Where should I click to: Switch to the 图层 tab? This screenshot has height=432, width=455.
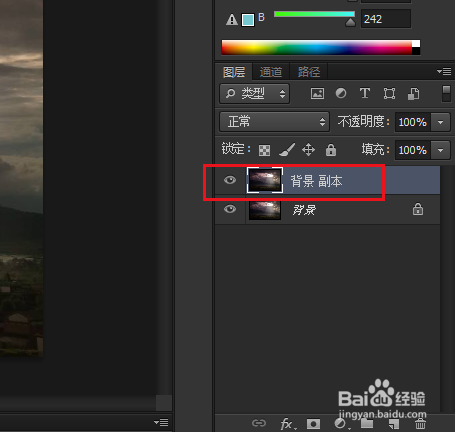pos(234,72)
